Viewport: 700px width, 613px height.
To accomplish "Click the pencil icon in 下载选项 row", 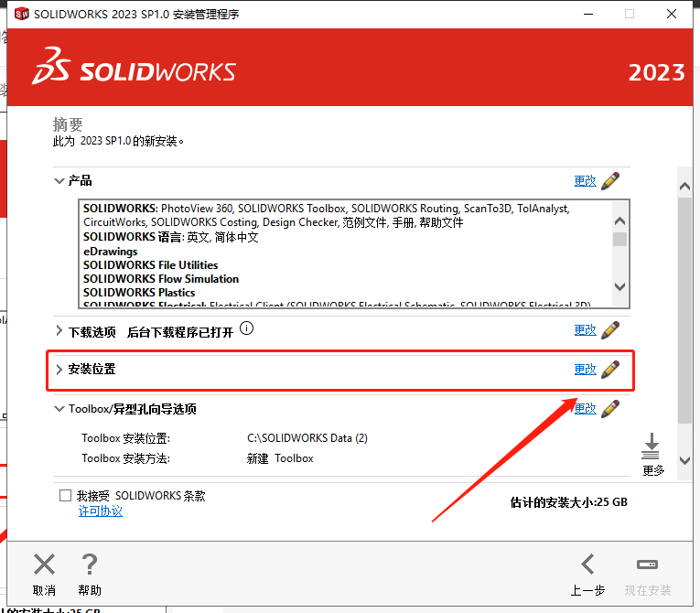I will click(x=610, y=330).
